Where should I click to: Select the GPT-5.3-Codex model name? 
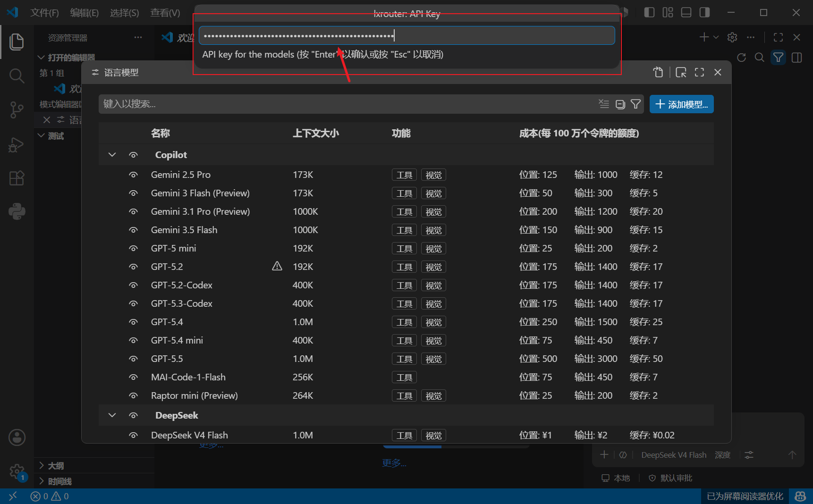[x=182, y=303]
